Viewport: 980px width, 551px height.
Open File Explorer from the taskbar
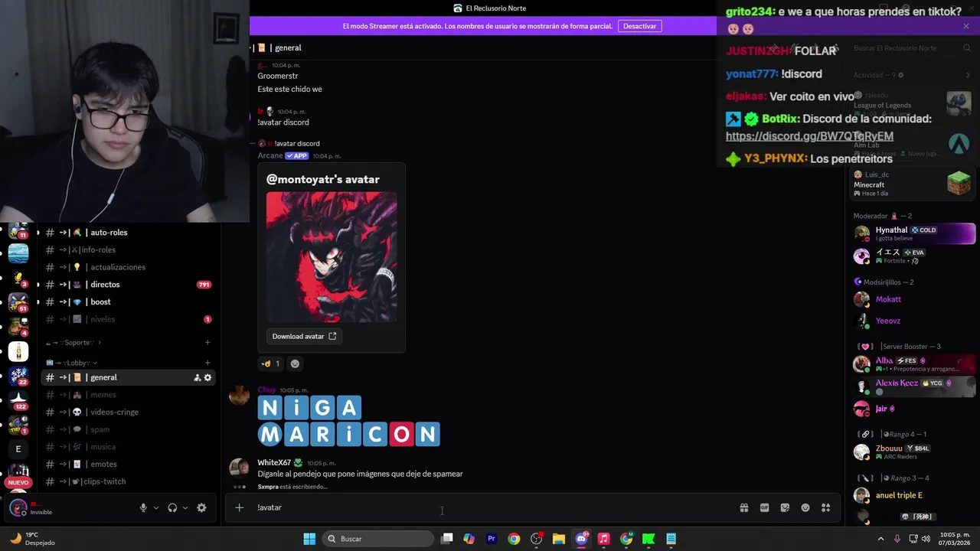coord(559,539)
